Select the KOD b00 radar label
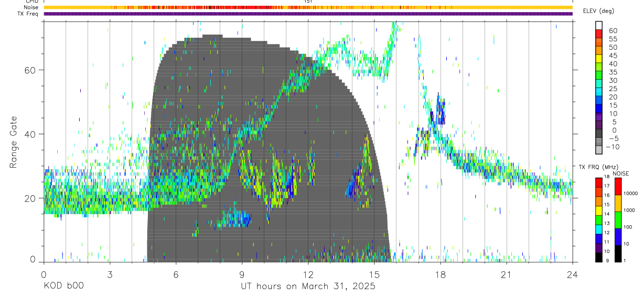 (63, 286)
